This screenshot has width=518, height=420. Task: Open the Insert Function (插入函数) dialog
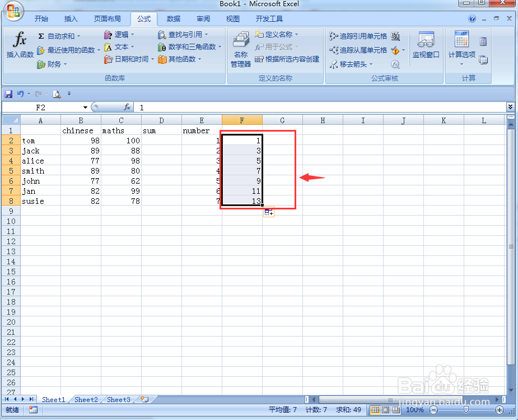pyautogui.click(x=20, y=45)
